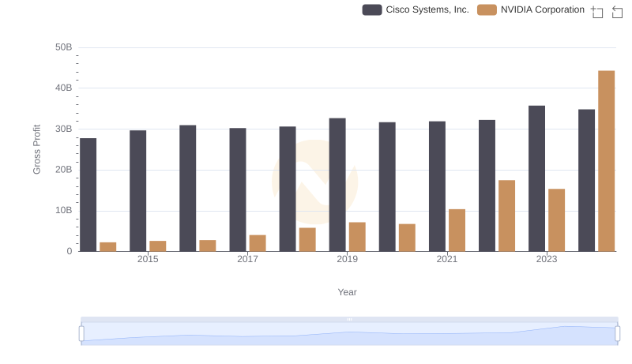Click the '50B' y-axis label
Viewport: 632px width, 364px height.
click(x=64, y=47)
